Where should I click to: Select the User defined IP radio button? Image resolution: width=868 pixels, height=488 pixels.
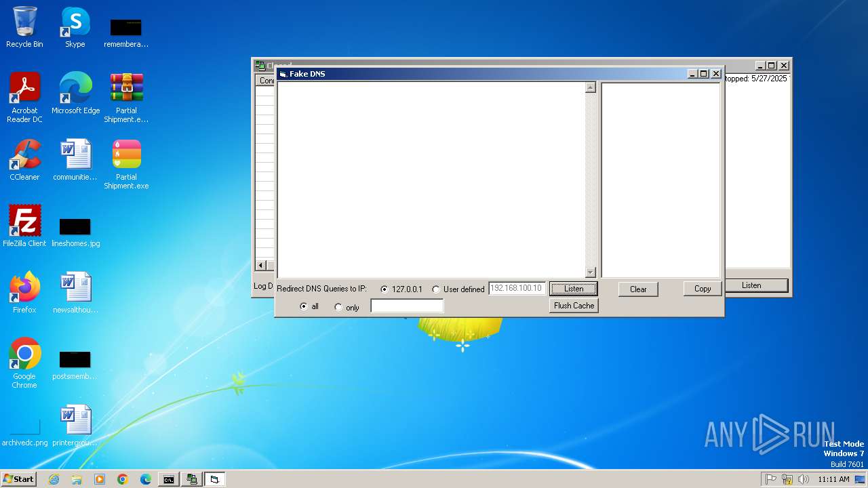click(x=436, y=289)
